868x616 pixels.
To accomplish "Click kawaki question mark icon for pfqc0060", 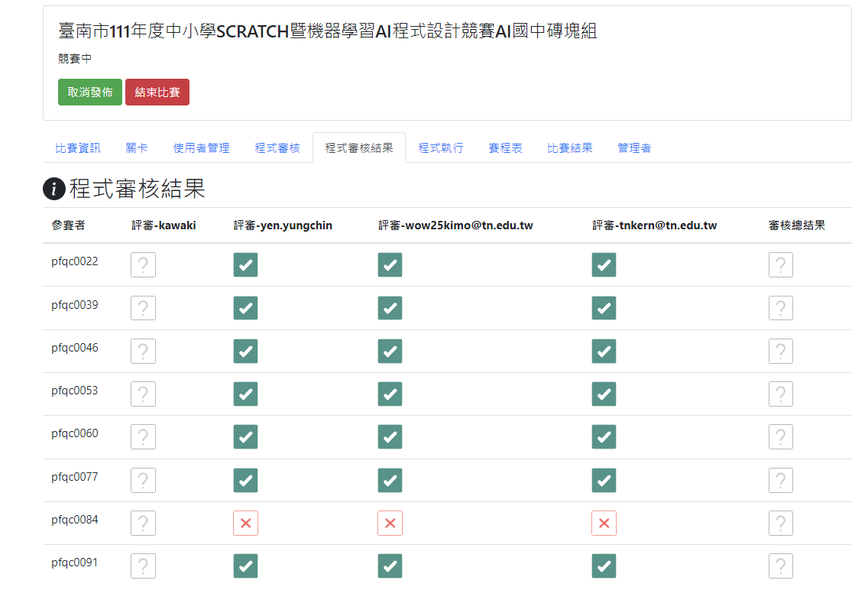I will [x=143, y=437].
